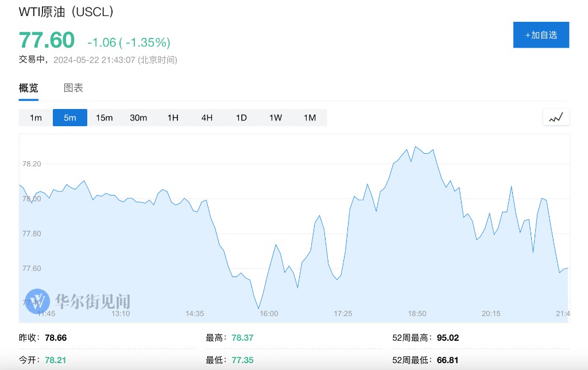Add WTI crude to watchlist with +加自选
Viewport: 588px width, 370px height.
click(541, 35)
